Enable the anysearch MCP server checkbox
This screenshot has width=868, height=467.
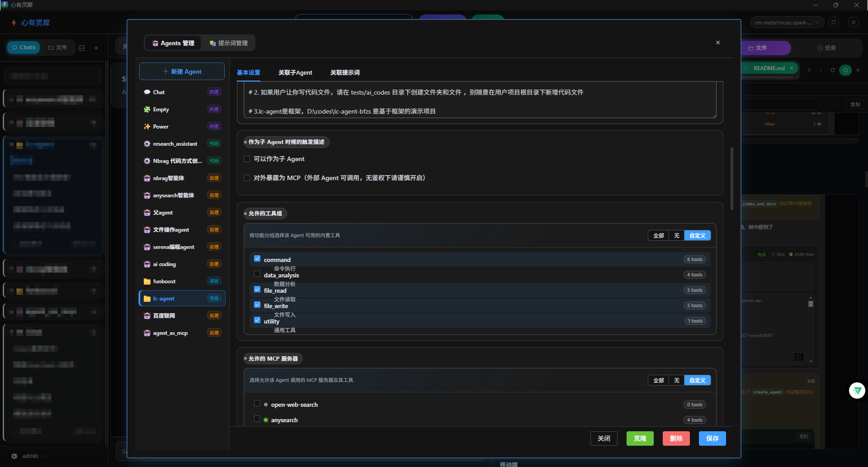(257, 419)
